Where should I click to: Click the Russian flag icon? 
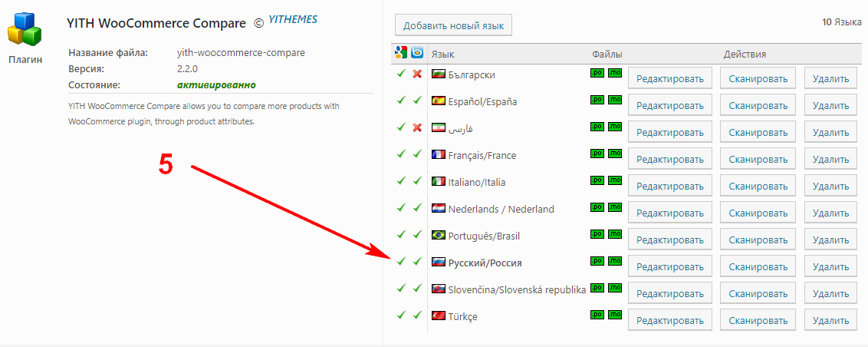pyautogui.click(x=439, y=263)
